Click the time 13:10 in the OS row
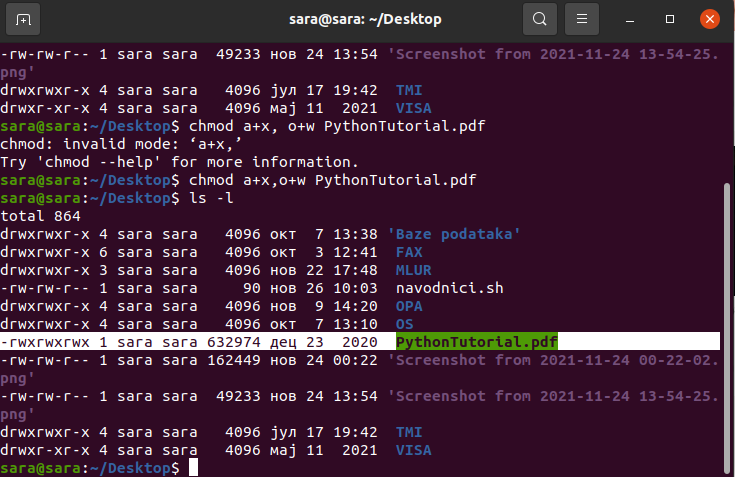This screenshot has height=477, width=735. (355, 324)
